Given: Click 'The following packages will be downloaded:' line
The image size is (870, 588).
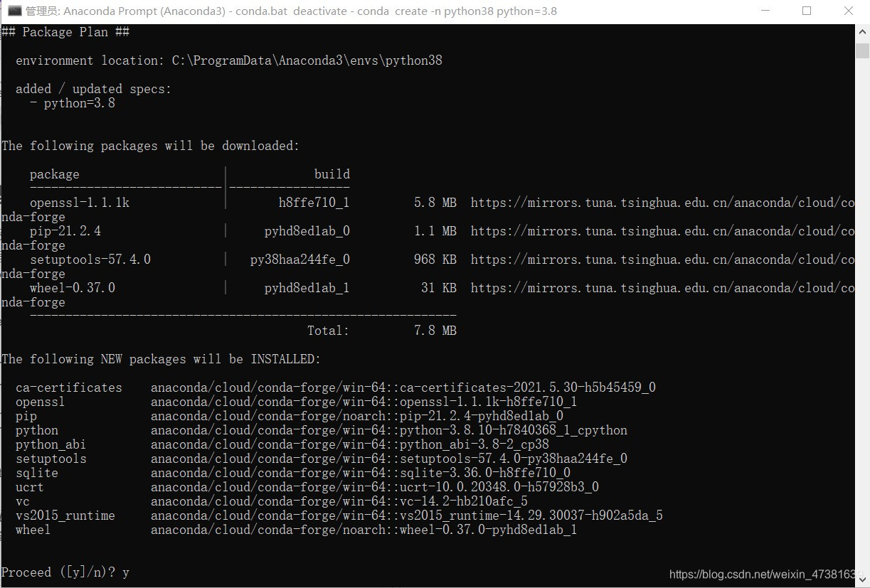Looking at the screenshot, I should click(151, 146).
